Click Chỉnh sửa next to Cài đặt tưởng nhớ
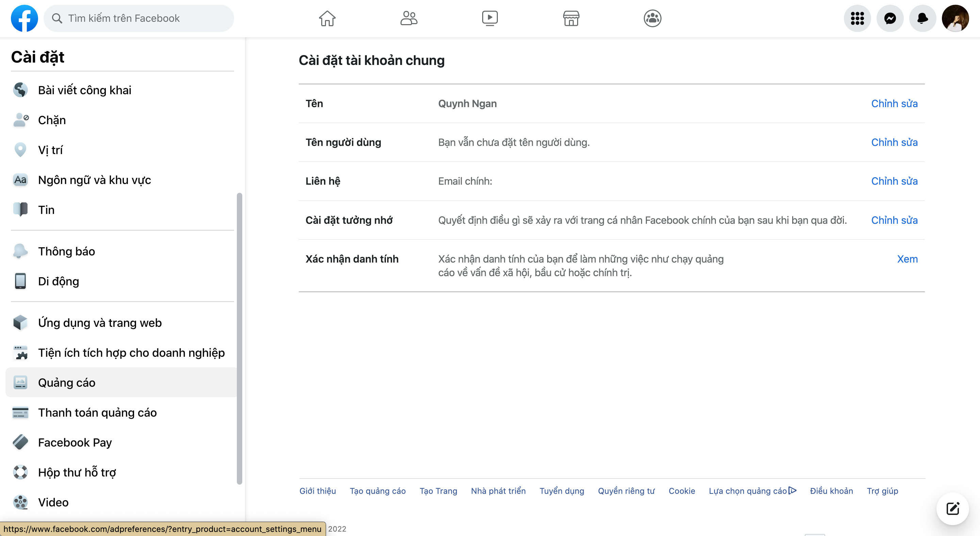Screen dimensions: 980x536 [894, 220]
